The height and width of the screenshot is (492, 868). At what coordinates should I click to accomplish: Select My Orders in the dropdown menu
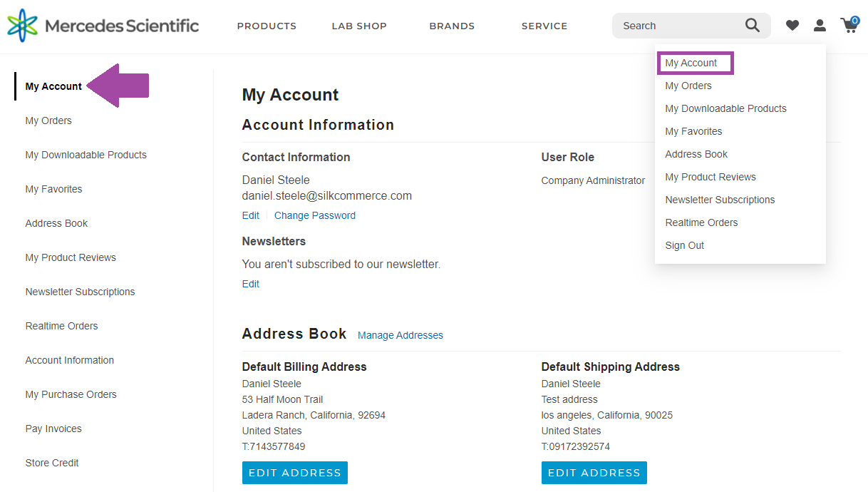tap(688, 86)
